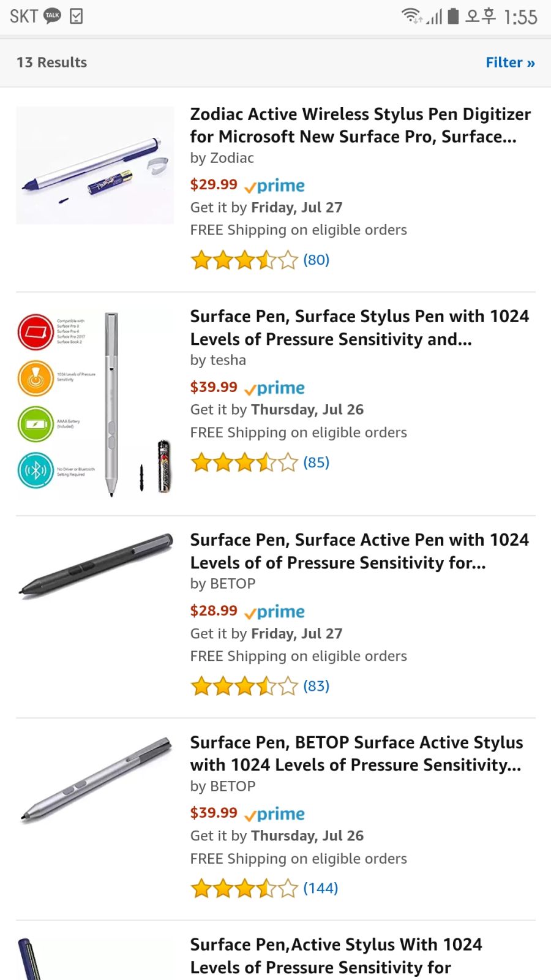Open the Zodiac stylus product thumbnail
The width and height of the screenshot is (551, 980).
[95, 165]
